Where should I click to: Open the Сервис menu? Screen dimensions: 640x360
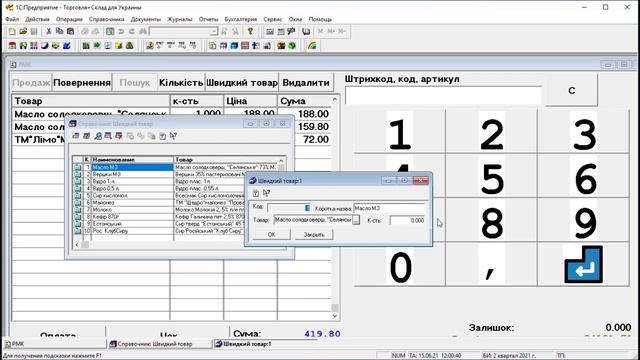pyautogui.click(x=273, y=19)
